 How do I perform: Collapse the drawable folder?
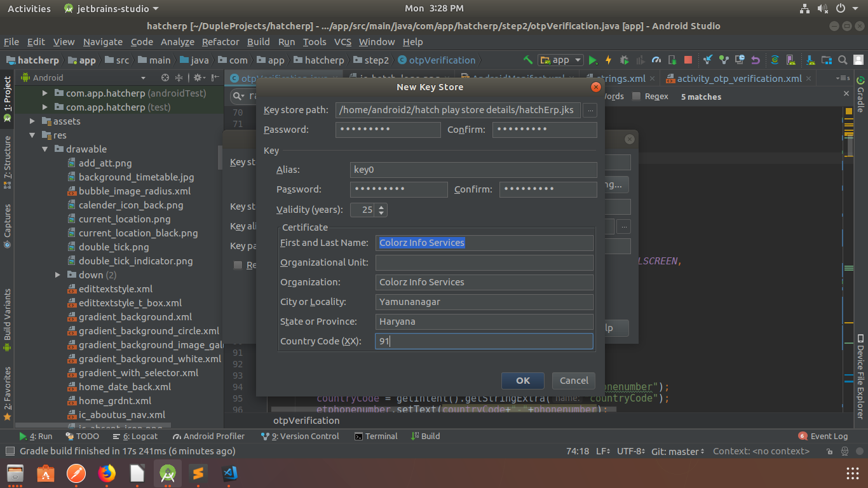coord(45,149)
